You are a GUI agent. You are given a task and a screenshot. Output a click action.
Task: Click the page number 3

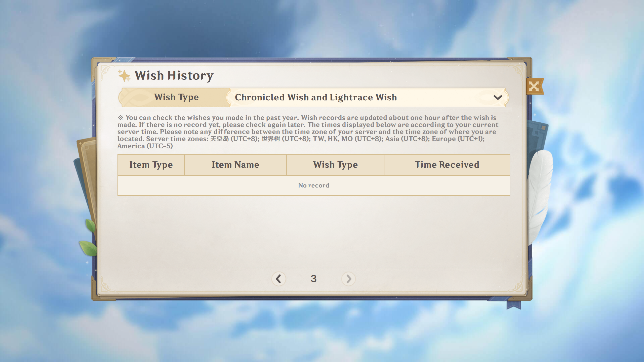(313, 279)
